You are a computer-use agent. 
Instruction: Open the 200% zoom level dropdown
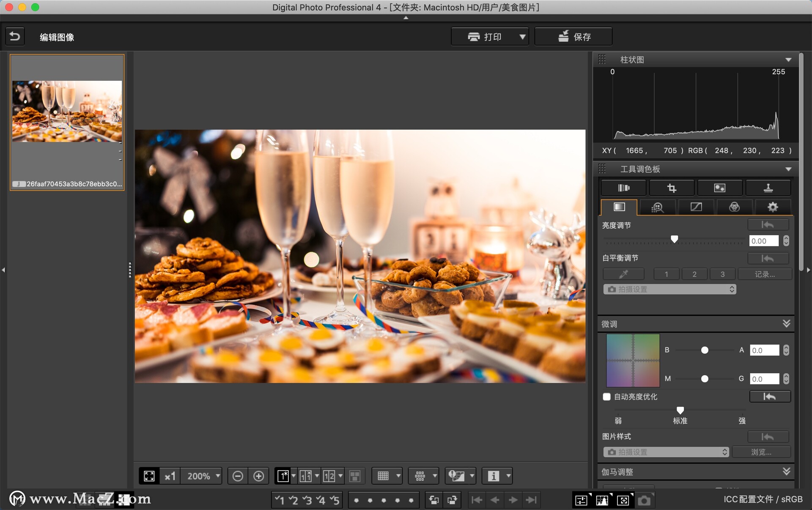coord(202,476)
